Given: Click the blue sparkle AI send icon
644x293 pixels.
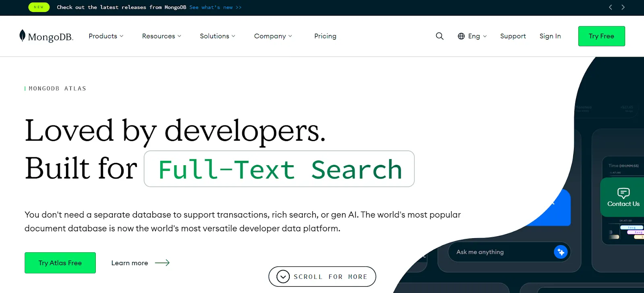Looking at the screenshot, I should (x=561, y=252).
